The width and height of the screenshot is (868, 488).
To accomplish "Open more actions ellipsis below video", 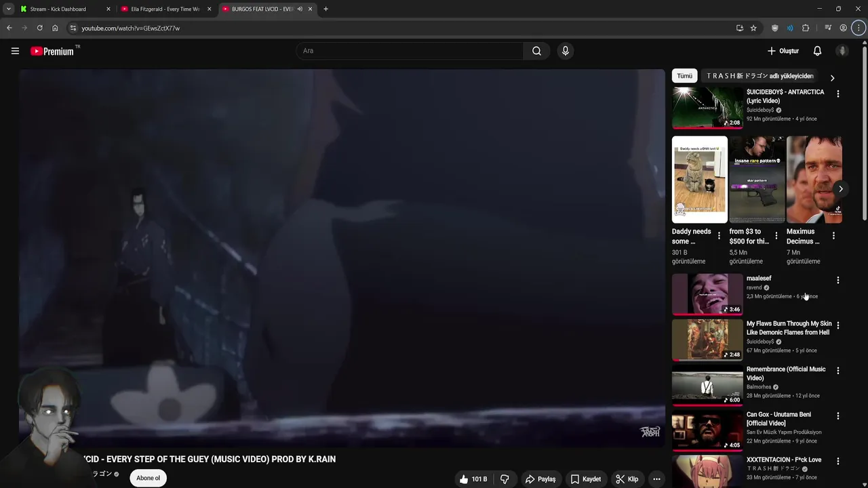I will click(x=656, y=479).
